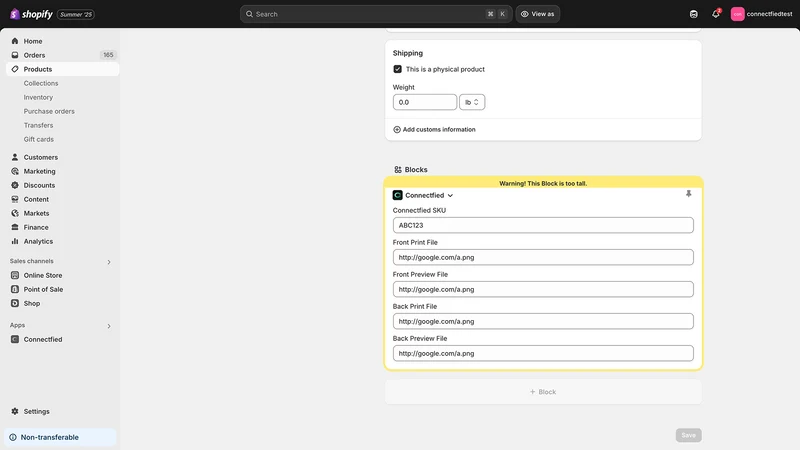Screen dimensions: 800x450
Task: Click the pin icon on Connectfied block
Action: (x=688, y=194)
